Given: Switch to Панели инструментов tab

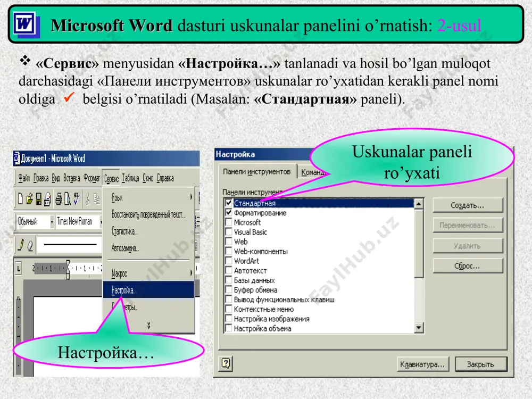Looking at the screenshot, I should coord(257,172).
